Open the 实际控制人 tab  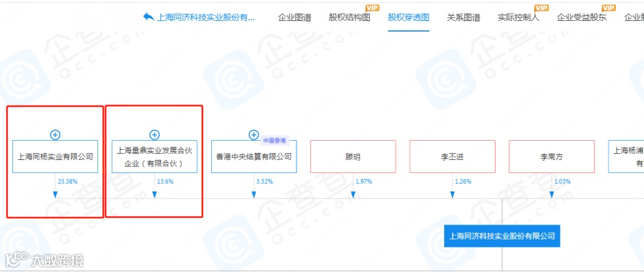[x=518, y=18]
